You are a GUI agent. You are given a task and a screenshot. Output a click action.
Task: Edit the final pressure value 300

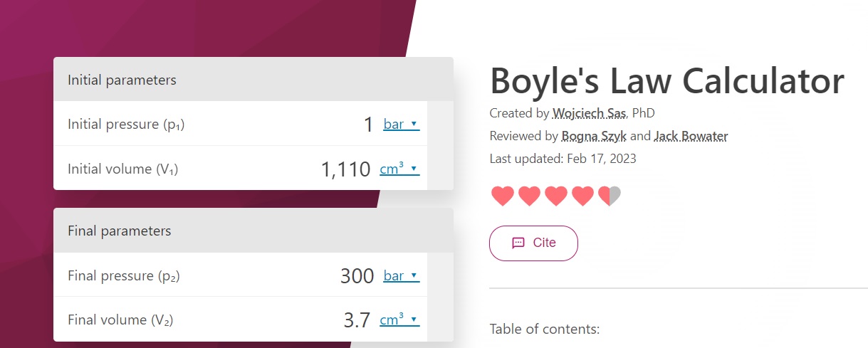point(357,276)
